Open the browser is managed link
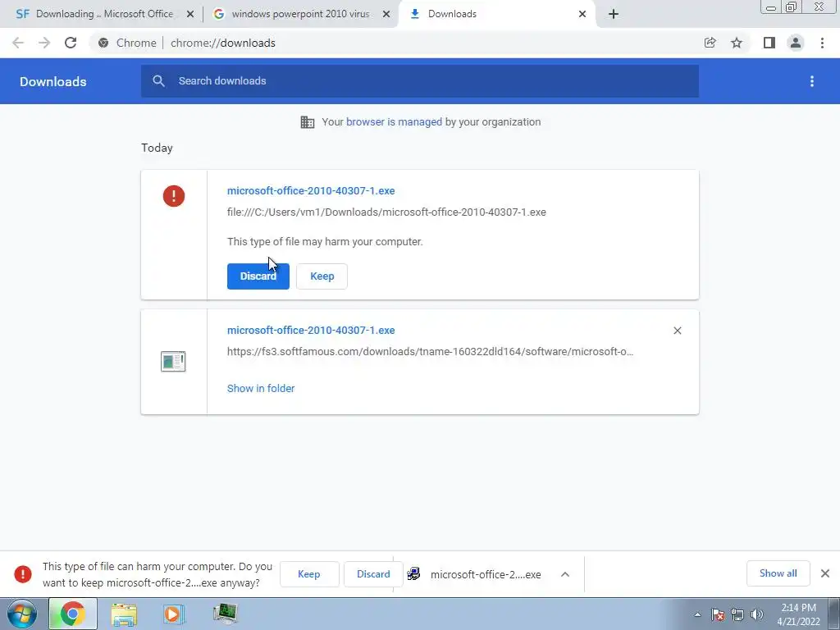Screen dimensions: 840x630 pos(395,122)
